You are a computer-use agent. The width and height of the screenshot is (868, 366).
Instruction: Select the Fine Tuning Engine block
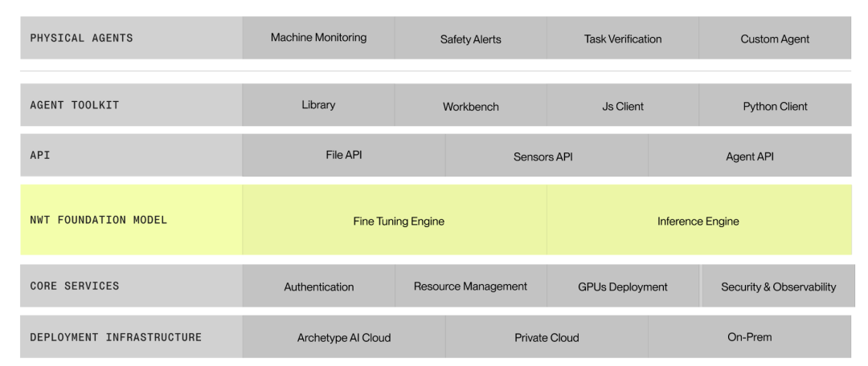point(395,220)
